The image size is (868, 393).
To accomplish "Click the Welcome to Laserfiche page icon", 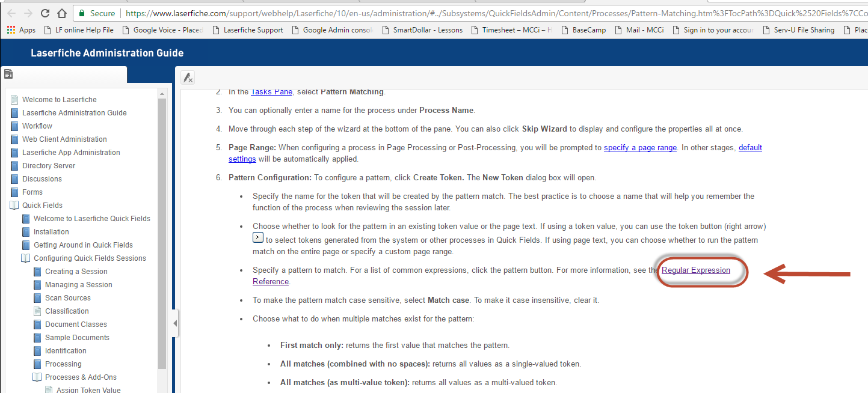I will [14, 100].
